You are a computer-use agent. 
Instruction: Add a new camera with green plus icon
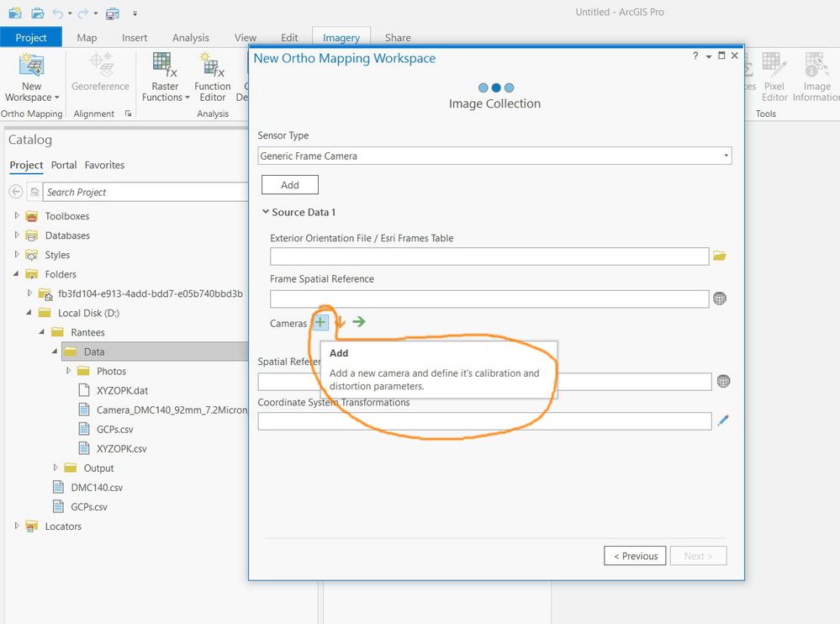click(320, 322)
